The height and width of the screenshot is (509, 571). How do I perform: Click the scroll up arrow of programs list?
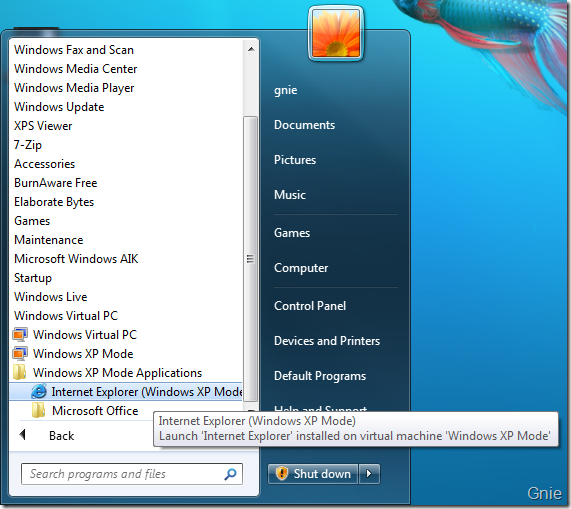[x=251, y=49]
